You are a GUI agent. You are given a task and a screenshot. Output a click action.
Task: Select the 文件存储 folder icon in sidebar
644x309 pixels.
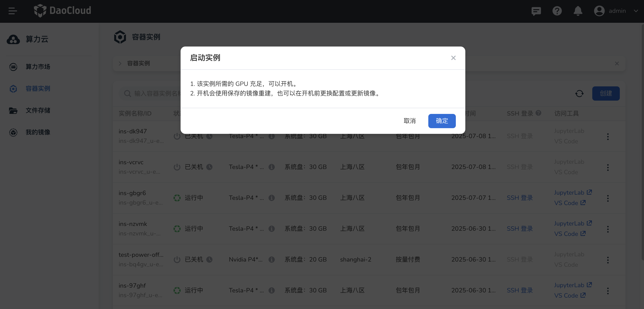[13, 111]
